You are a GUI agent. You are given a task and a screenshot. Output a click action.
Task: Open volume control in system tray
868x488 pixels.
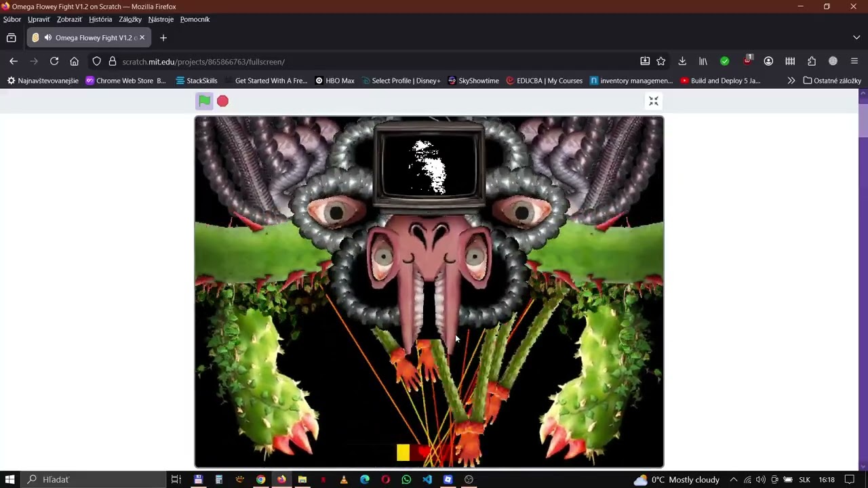pyautogui.click(x=761, y=479)
